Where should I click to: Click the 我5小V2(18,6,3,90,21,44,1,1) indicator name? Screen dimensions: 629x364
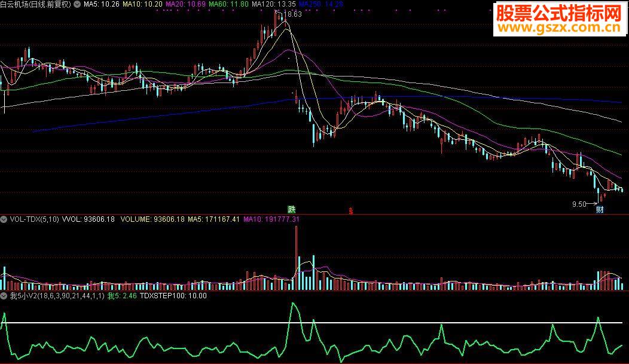pos(57,296)
